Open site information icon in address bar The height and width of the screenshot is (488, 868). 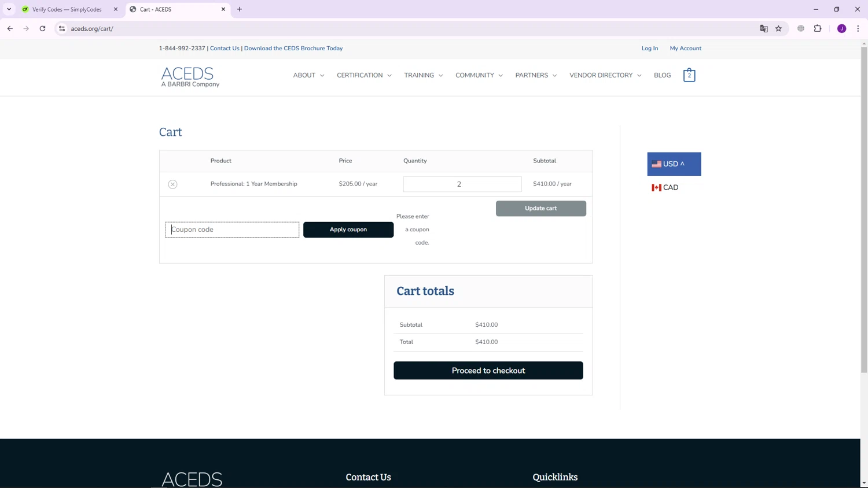tap(62, 28)
